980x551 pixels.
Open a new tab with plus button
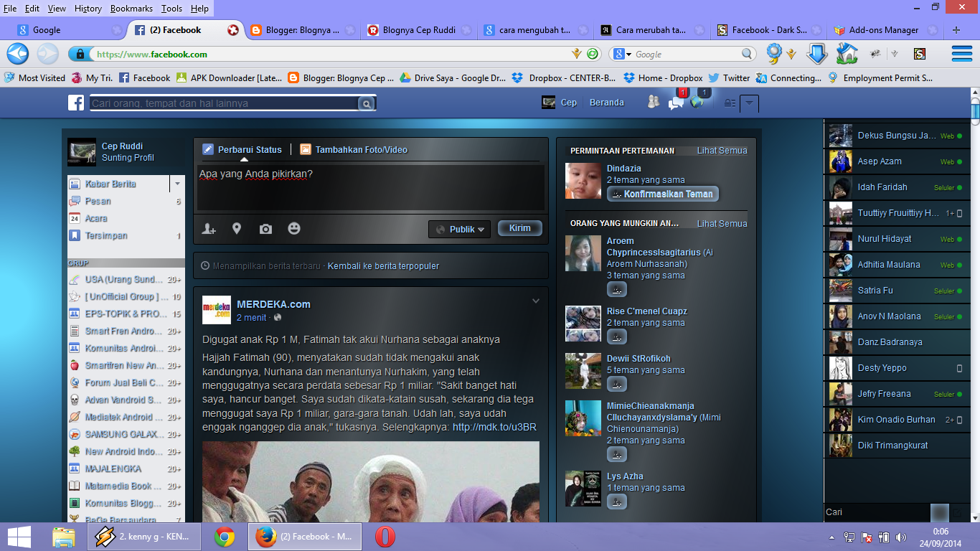tap(956, 30)
